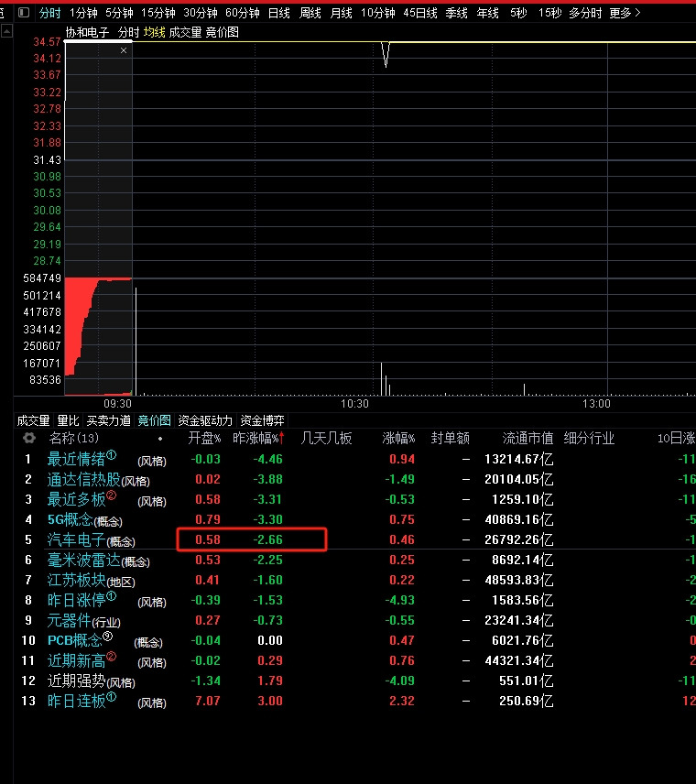Sort by 开盘% column header
This screenshot has height=784, width=696.
(204, 439)
